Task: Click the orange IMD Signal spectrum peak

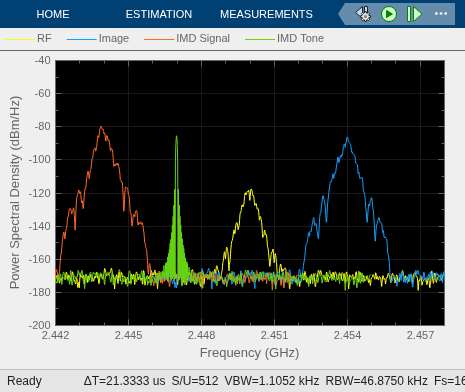Action: coord(101,128)
